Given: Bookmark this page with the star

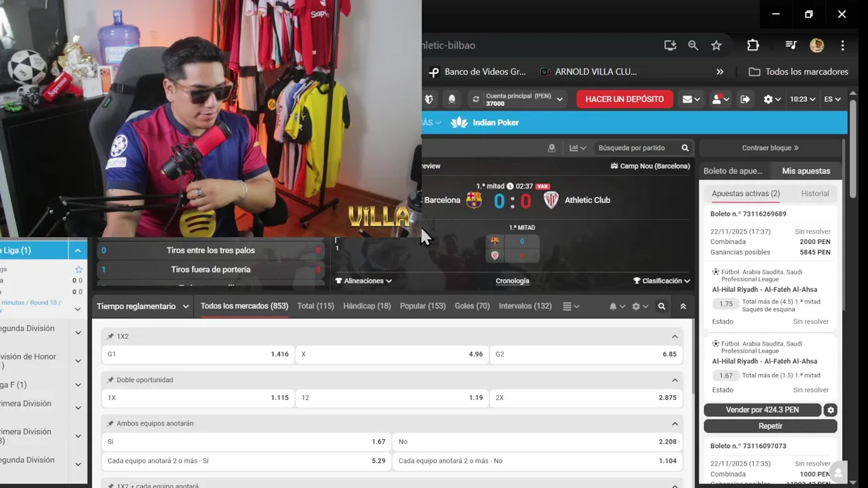Looking at the screenshot, I should coord(716,45).
